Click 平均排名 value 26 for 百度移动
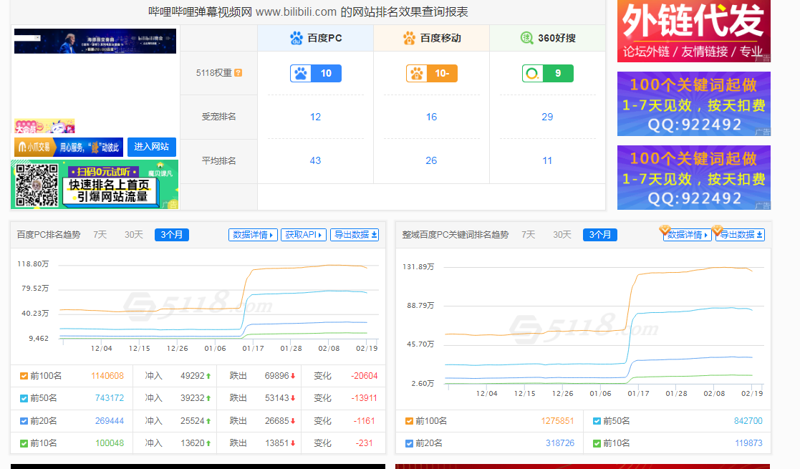This screenshot has height=469, width=800. 432,161
